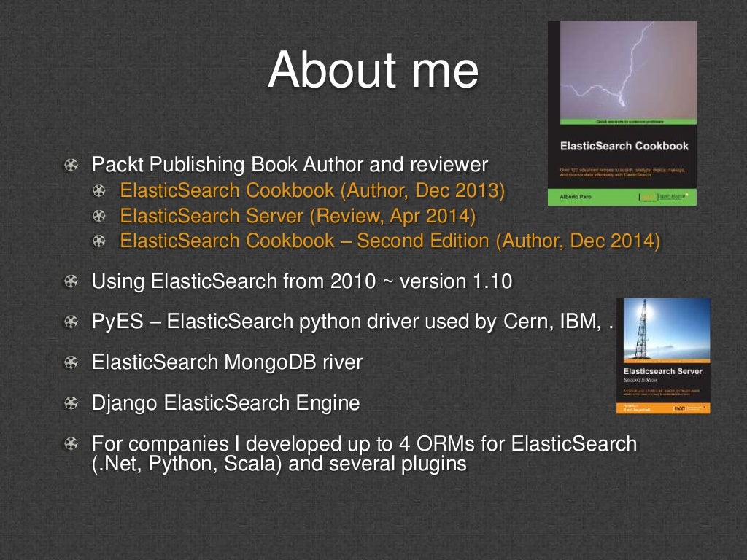Select "ElasticSearch MongoDB river" line
Viewport: 747px width, 560px height.
point(227,362)
